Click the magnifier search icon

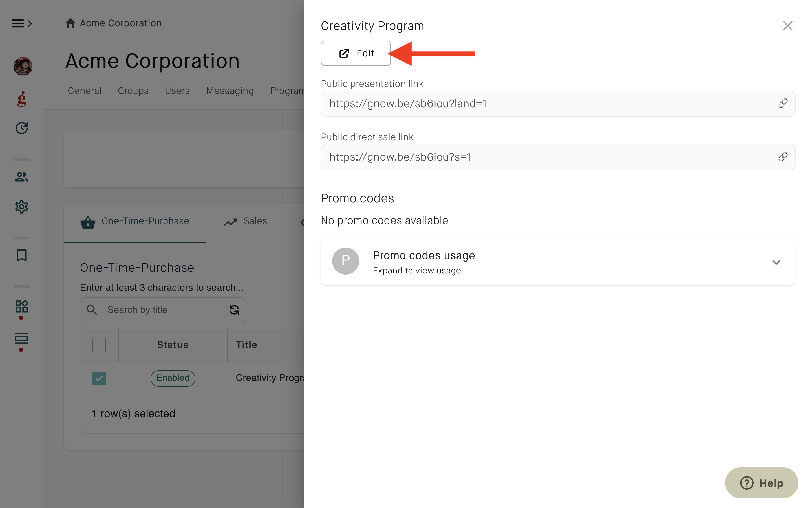92,310
